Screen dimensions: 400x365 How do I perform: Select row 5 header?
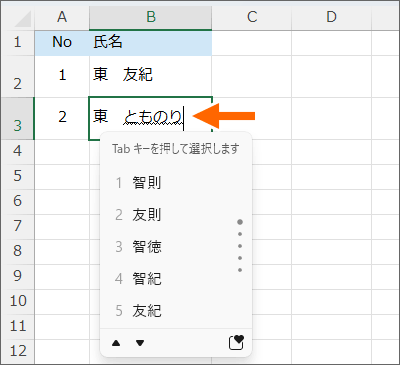[x=17, y=177]
